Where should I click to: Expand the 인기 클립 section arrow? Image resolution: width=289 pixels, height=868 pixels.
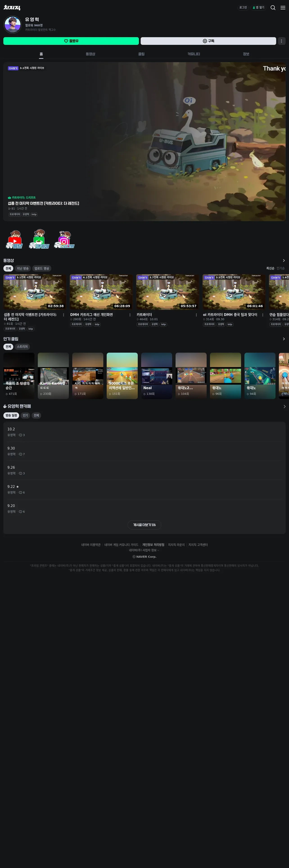(x=284, y=339)
